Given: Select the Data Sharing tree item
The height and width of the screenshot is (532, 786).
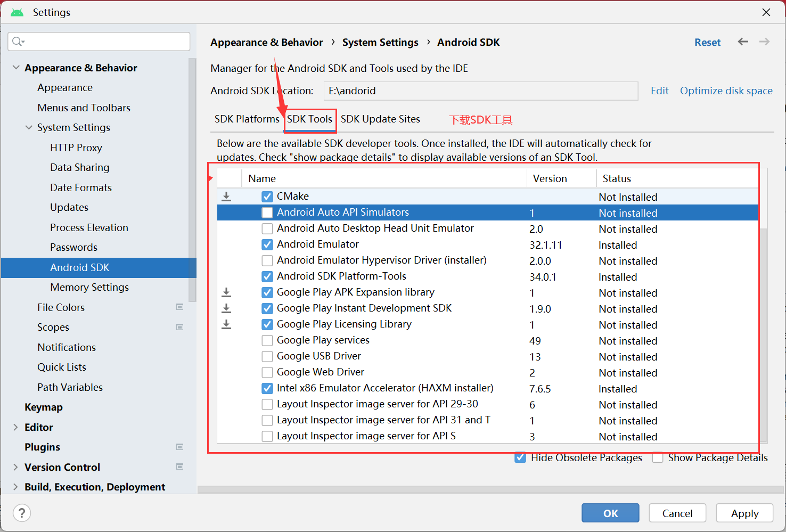Looking at the screenshot, I should click(x=80, y=167).
